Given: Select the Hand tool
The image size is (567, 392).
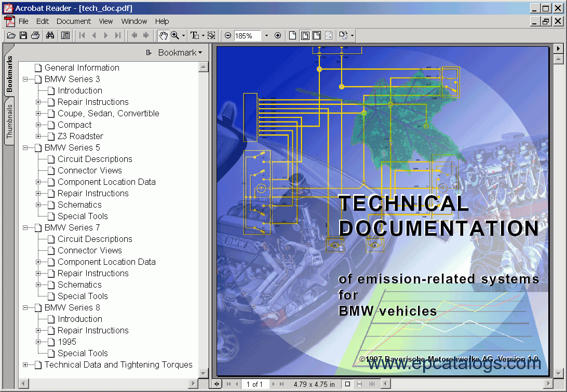Looking at the screenshot, I should click(164, 35).
